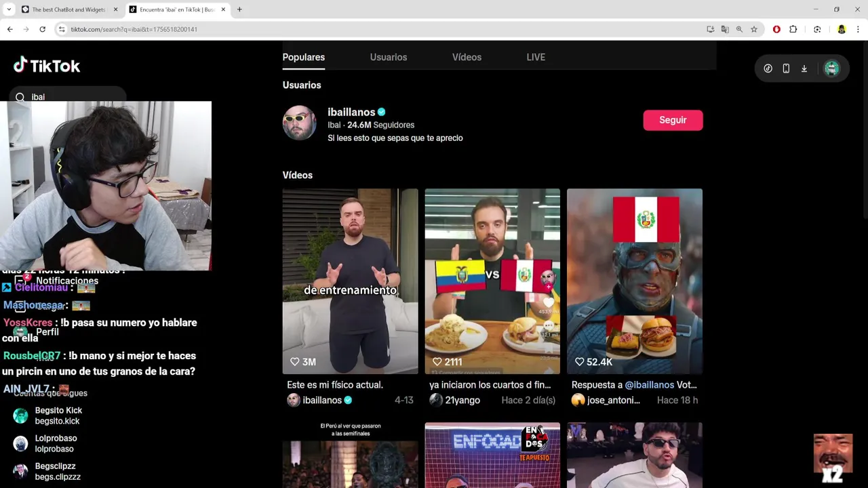
Task: Click the Notificaciones sidebar item
Action: [58, 281]
